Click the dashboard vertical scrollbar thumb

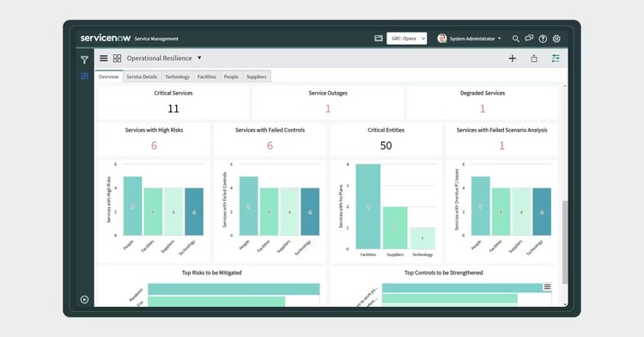pos(565,242)
